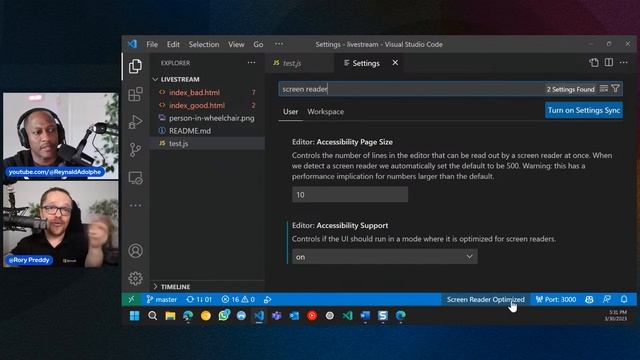640x360 pixels.
Task: Click the Open Settings (JSON) icon
Action: click(594, 62)
